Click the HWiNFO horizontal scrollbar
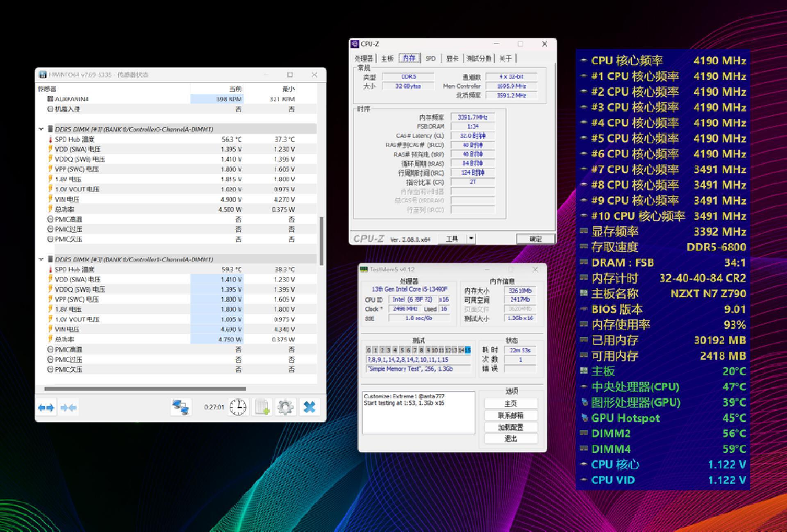This screenshot has height=532, width=787. pos(145,389)
